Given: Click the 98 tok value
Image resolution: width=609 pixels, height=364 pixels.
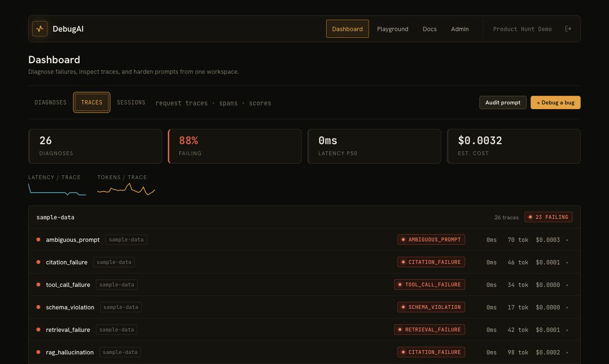Looking at the screenshot, I should (x=518, y=352).
